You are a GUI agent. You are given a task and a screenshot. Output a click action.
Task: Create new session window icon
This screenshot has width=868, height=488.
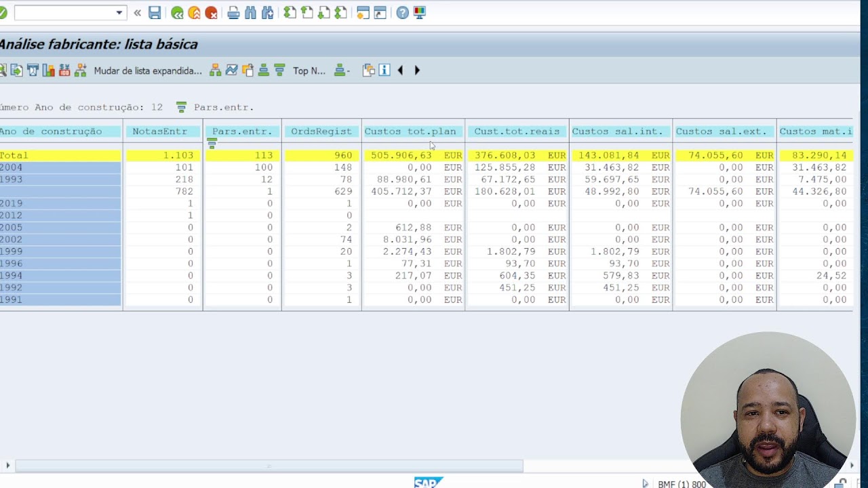pos(363,13)
